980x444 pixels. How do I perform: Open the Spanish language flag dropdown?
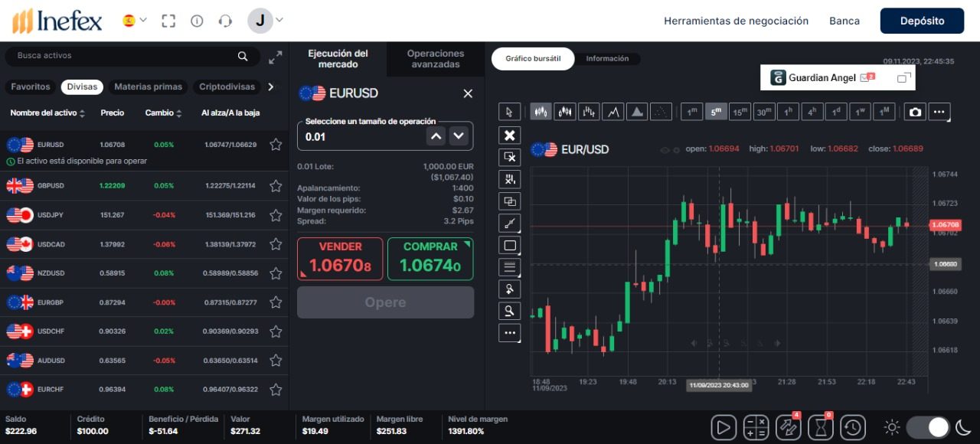[x=135, y=21]
